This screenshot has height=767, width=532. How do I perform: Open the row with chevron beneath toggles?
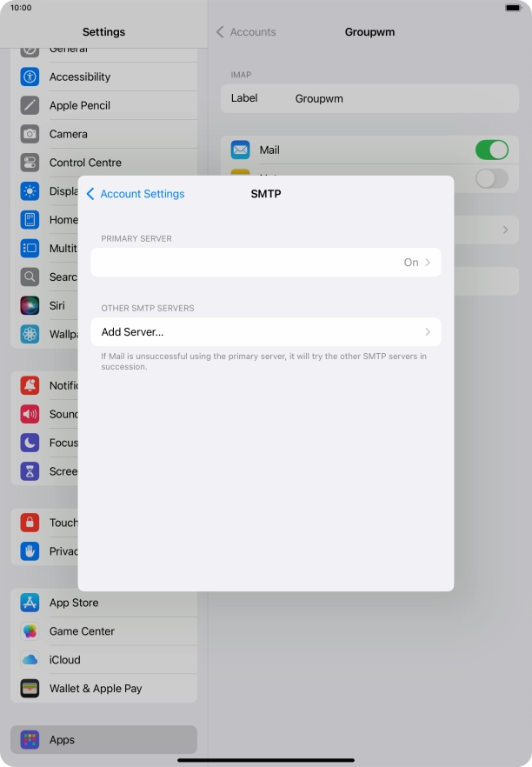(487, 230)
